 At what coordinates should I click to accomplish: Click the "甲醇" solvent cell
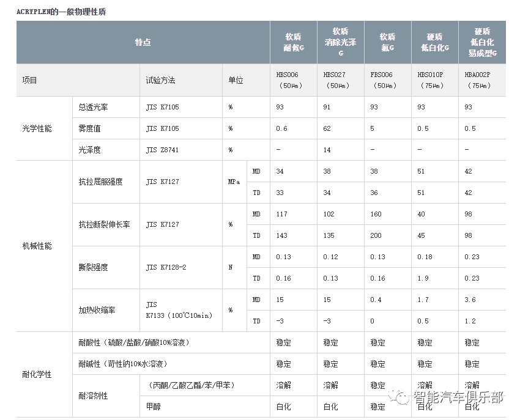205,407
